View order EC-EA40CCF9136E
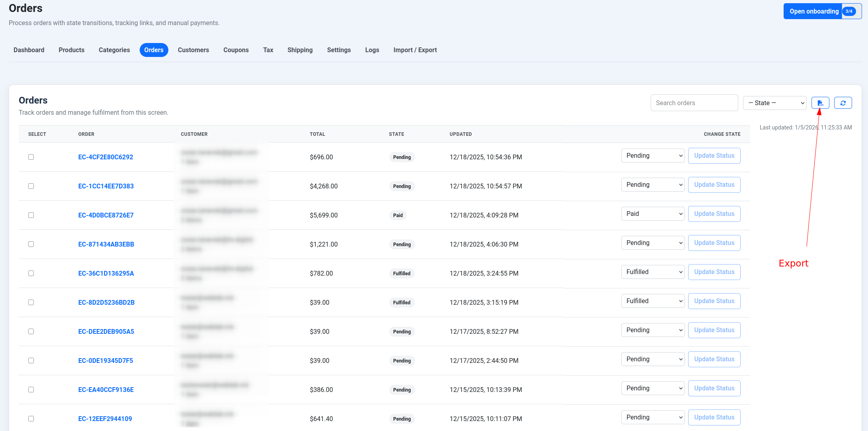 coord(106,390)
